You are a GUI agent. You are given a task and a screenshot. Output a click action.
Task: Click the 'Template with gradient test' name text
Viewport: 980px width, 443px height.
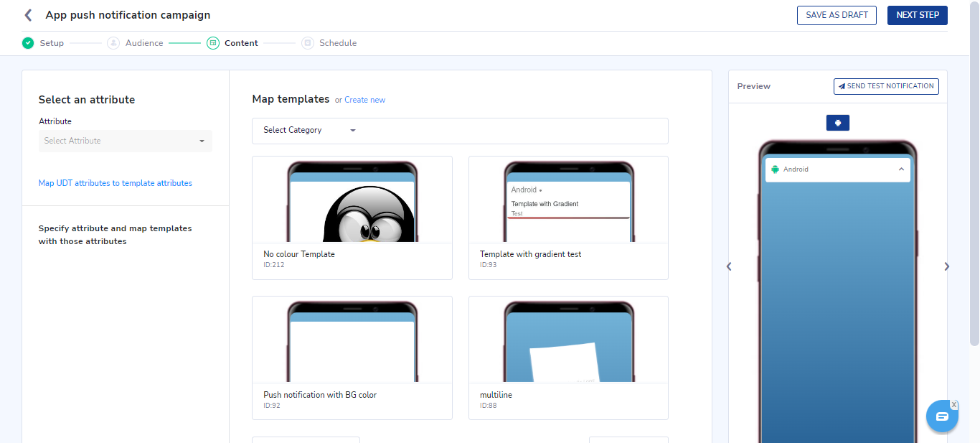coord(531,254)
